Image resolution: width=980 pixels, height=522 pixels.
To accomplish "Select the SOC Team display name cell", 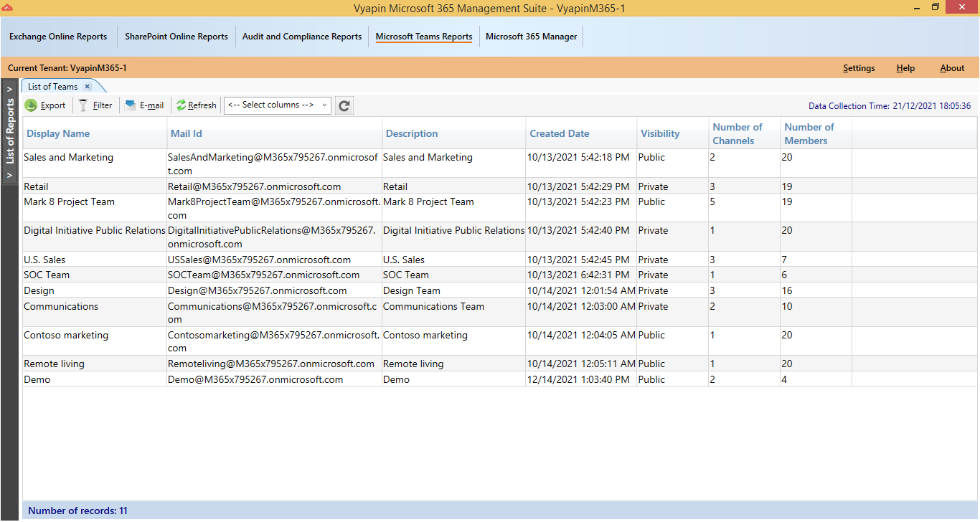I will [95, 275].
